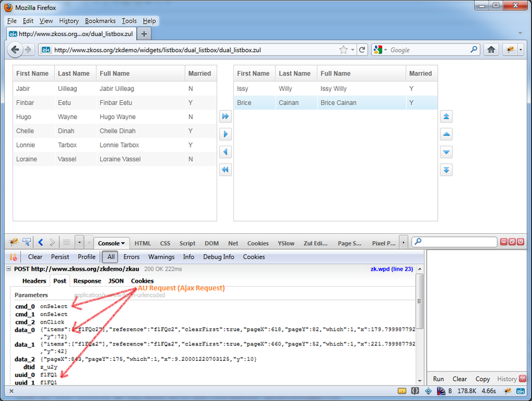Open the search engine dropdown next to Google
Image resolution: width=532 pixels, height=401 pixels.
click(x=386, y=50)
